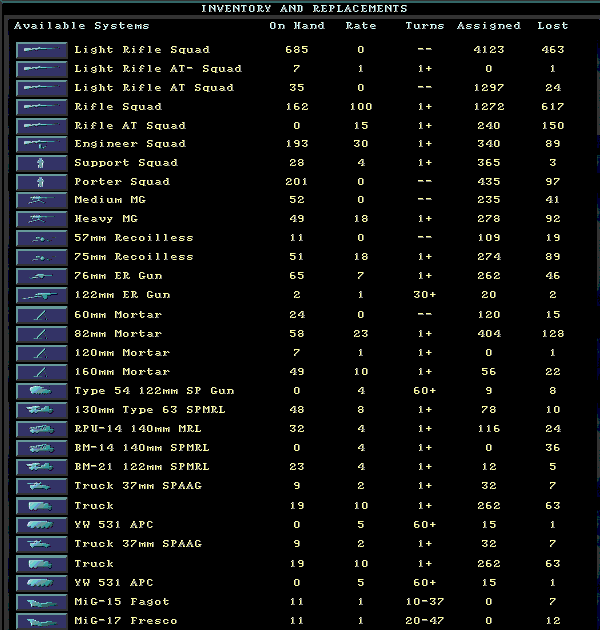
Task: Click the Engineer Squad label
Action: click(x=130, y=144)
